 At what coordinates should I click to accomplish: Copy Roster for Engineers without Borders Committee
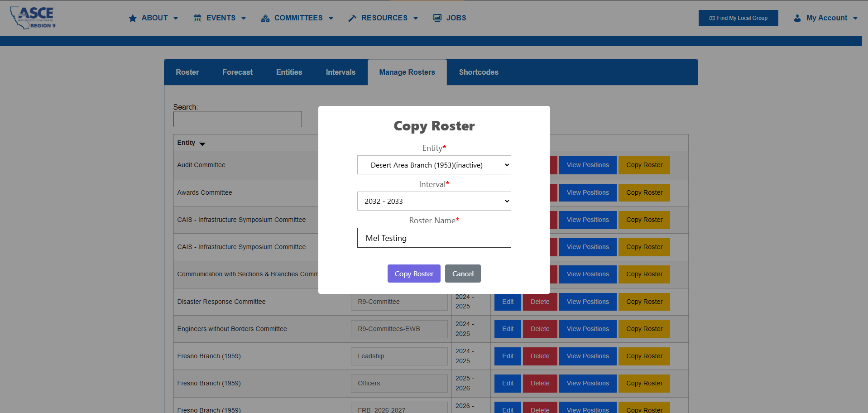644,329
